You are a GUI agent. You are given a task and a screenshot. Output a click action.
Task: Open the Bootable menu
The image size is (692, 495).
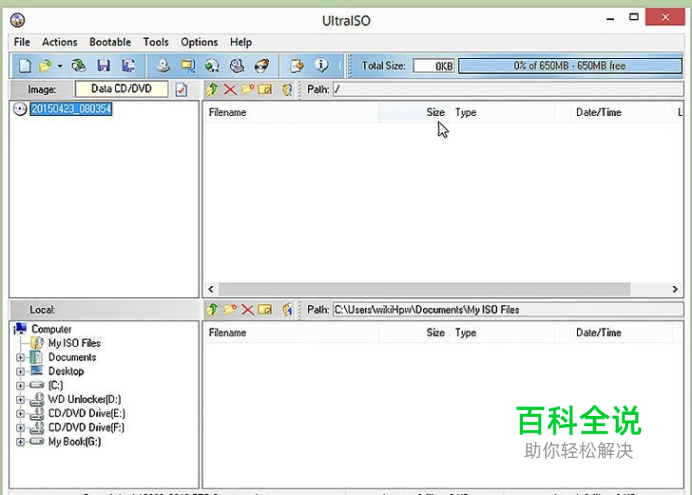pos(110,42)
